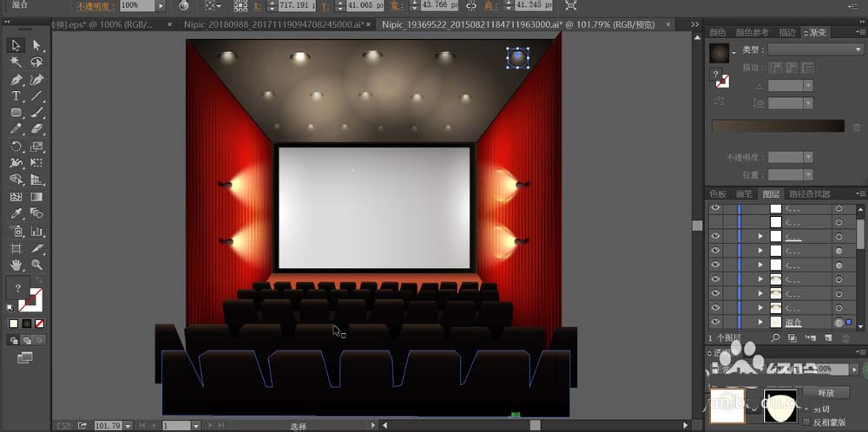
Task: Click the gradient fill swatch preview in the 渐变 panel
Action: click(x=719, y=53)
